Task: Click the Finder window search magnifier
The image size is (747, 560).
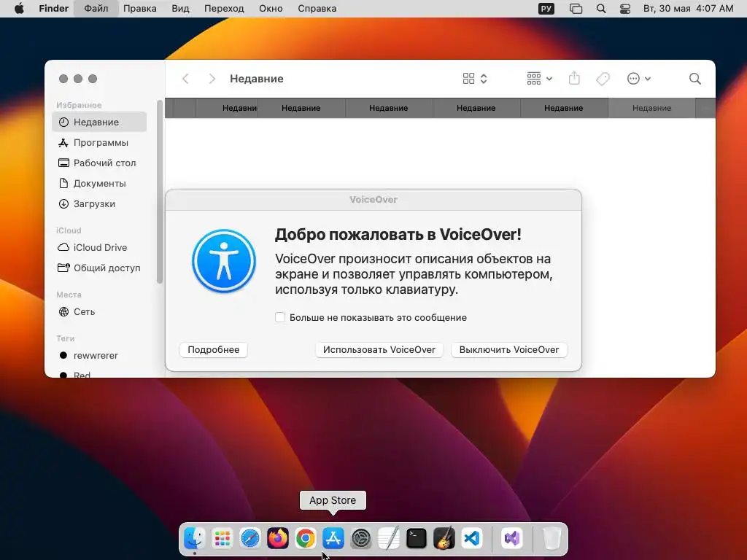Action: tap(695, 79)
